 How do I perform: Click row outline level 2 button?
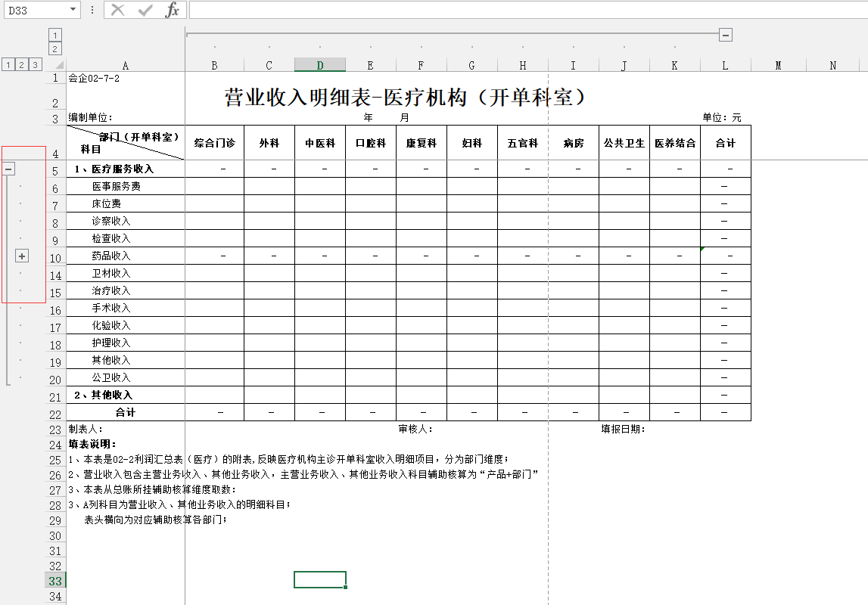coord(20,66)
